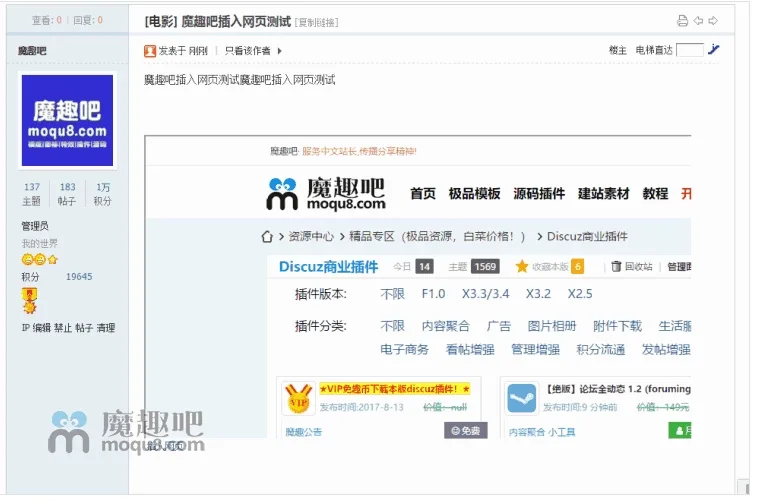Filter plugin version by X2.5
Image resolution: width=758 pixels, height=501 pixels.
(580, 294)
